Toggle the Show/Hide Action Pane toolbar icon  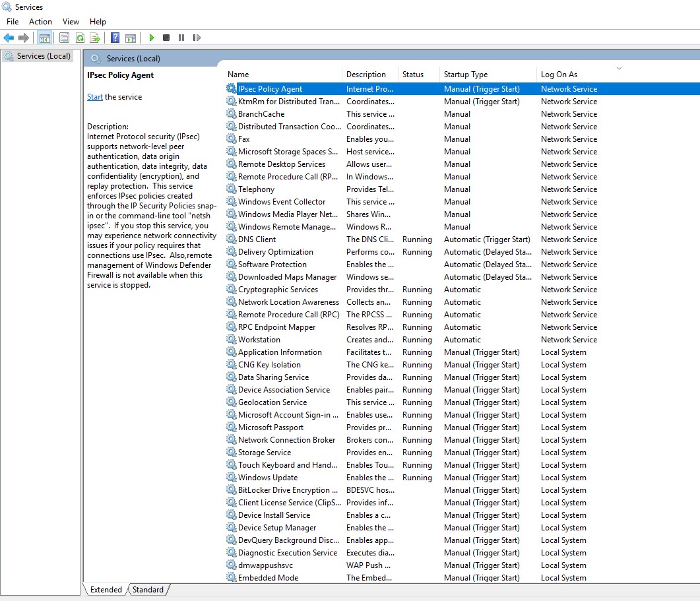[131, 38]
